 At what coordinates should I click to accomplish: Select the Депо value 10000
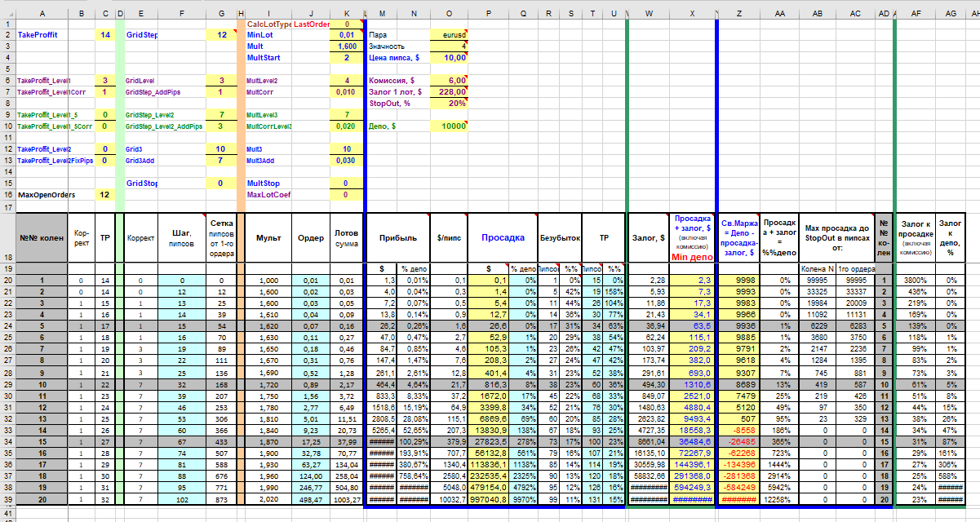[x=449, y=126]
